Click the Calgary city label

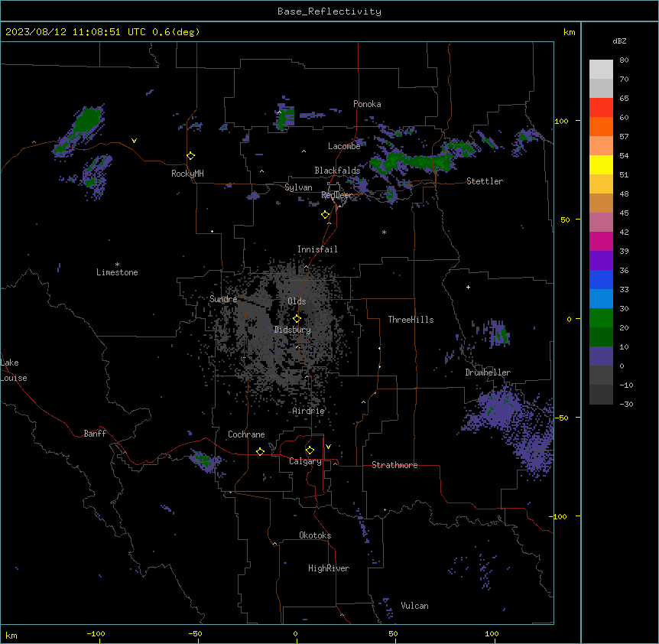(305, 461)
